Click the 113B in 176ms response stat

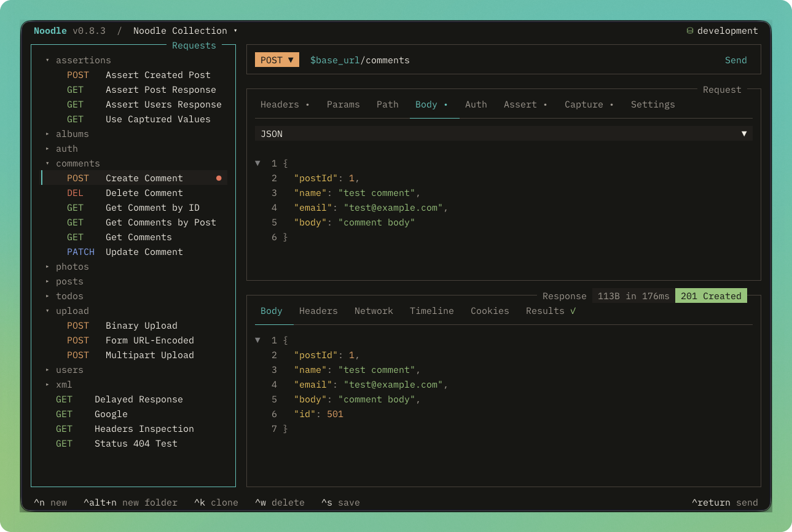(633, 296)
